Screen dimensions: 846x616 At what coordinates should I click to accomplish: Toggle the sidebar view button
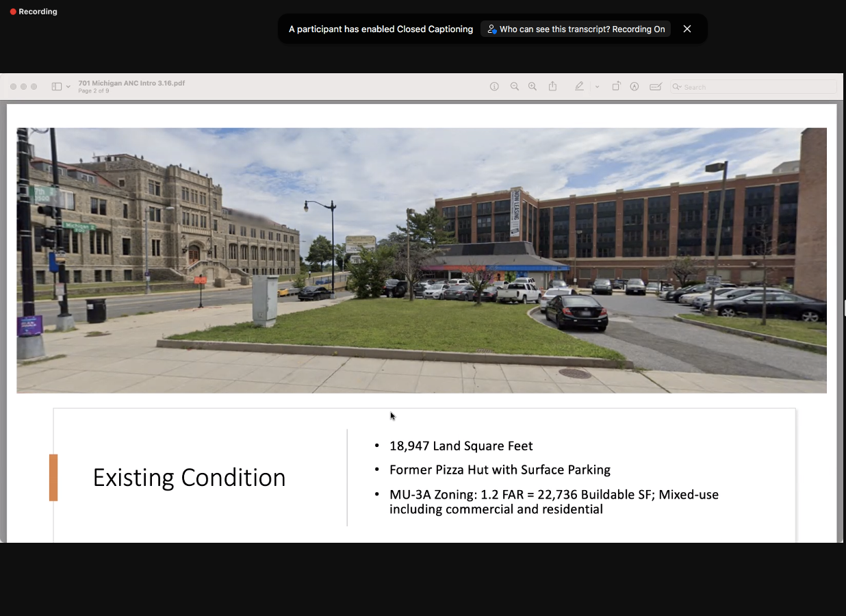point(56,87)
